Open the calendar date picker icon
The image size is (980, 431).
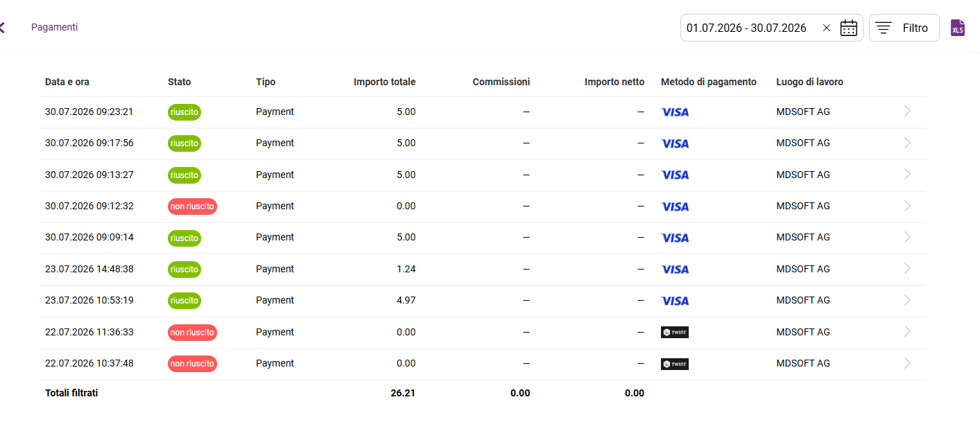click(x=849, y=28)
